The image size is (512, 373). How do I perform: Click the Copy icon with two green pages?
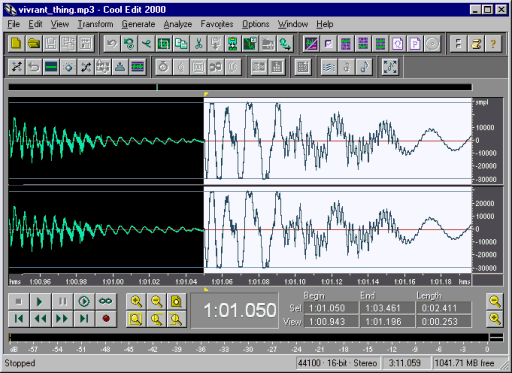pos(181,44)
